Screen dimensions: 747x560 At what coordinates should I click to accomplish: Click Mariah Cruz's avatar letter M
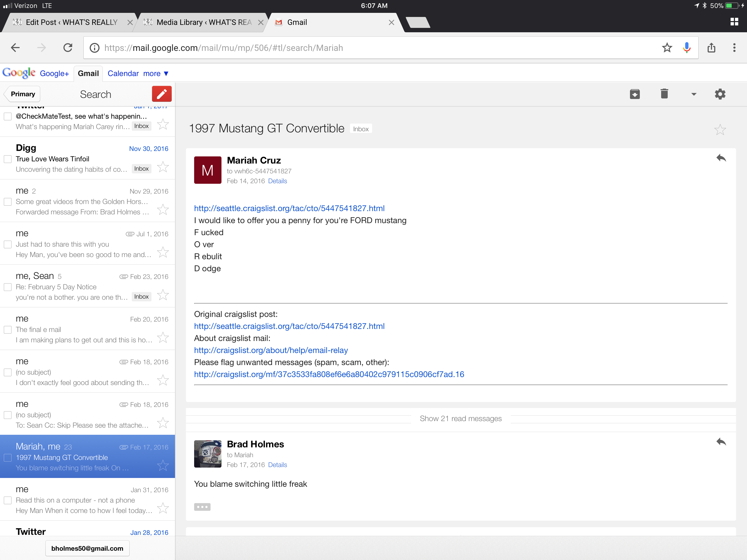[x=208, y=170]
